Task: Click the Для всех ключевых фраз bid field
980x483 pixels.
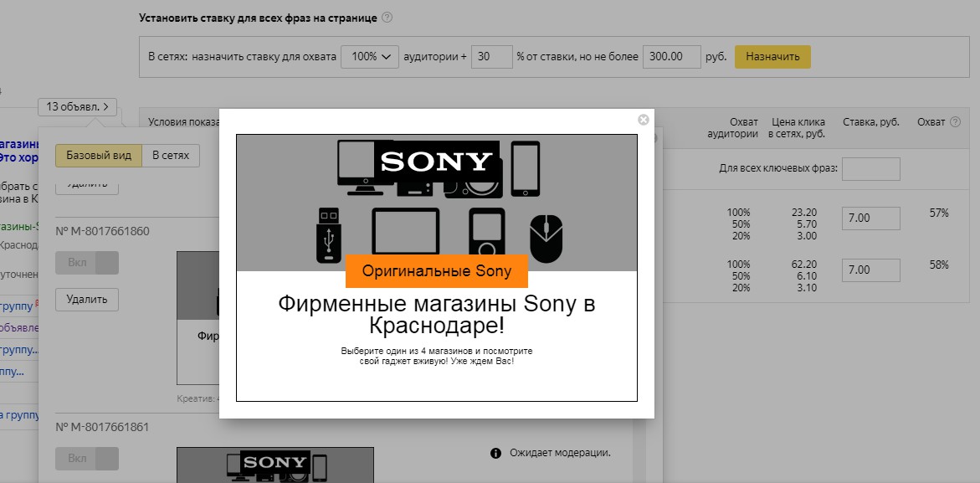Action: [870, 169]
